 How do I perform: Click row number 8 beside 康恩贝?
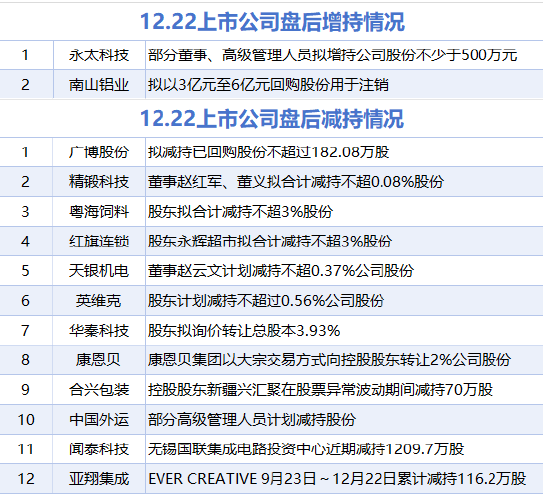(x=25, y=360)
